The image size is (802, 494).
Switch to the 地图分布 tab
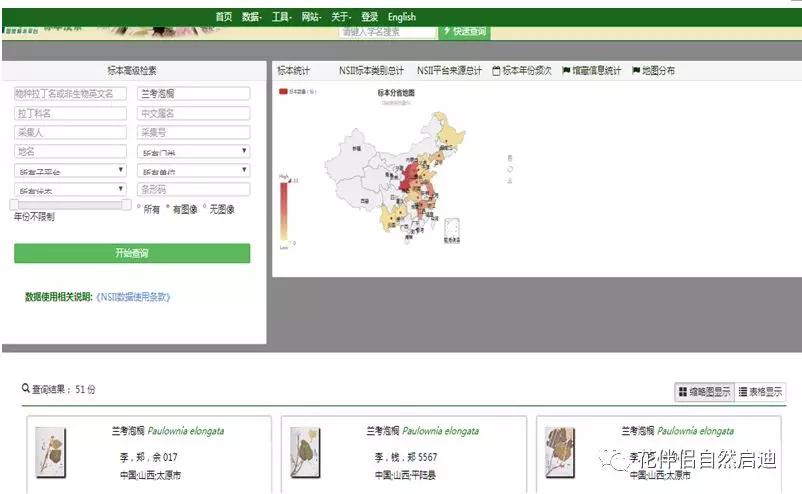654,71
